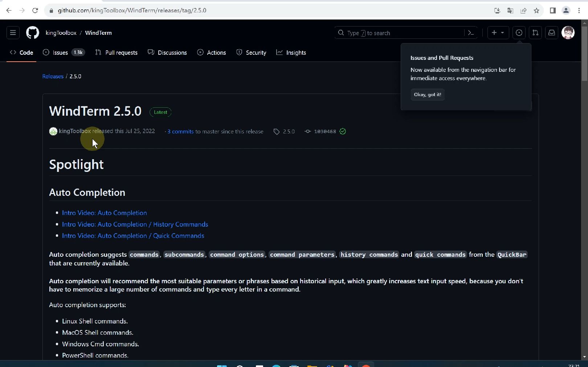The height and width of the screenshot is (367, 588).
Task: Open the notifications inbox icon
Action: [x=552, y=33]
